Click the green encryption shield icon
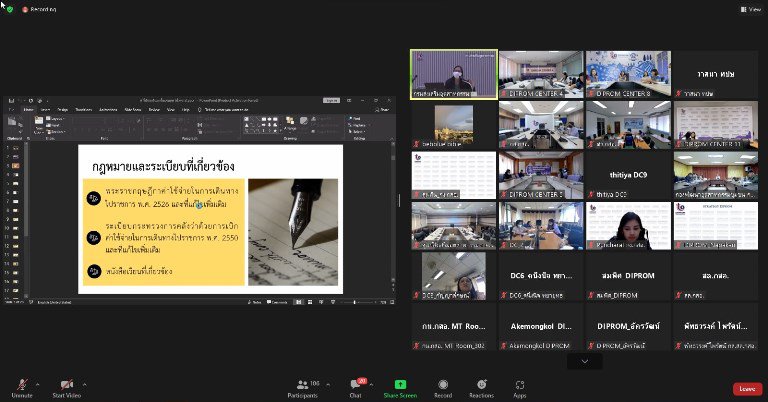This screenshot has height=402, width=768. pyautogui.click(x=10, y=9)
